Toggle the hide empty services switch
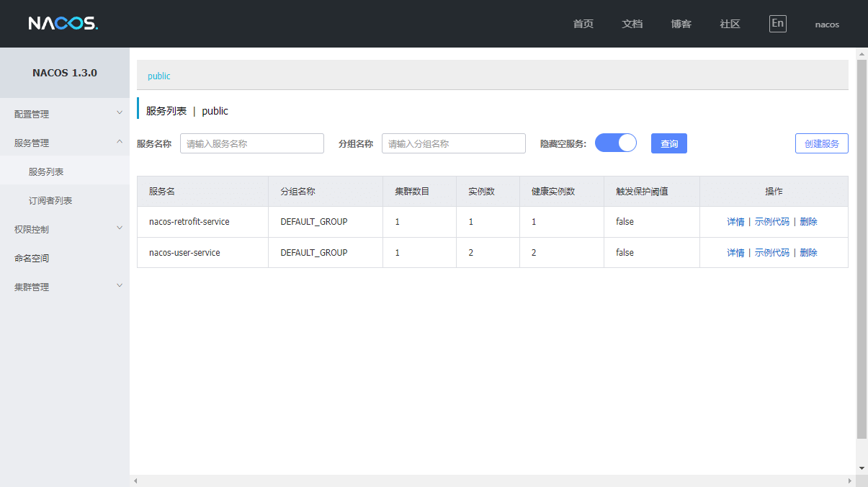This screenshot has height=487, width=868. tap(615, 143)
